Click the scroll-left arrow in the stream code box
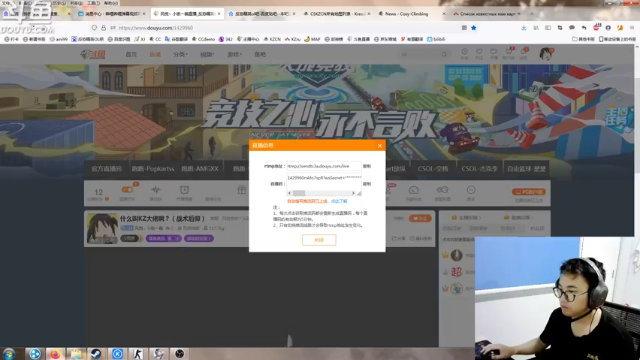This screenshot has width=640, height=360. (290, 193)
